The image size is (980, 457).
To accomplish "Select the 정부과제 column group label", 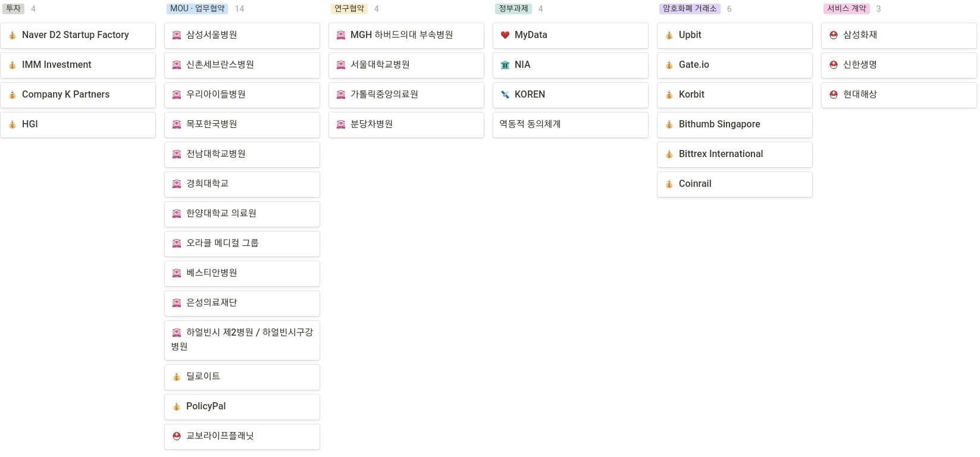I will pyautogui.click(x=514, y=8).
